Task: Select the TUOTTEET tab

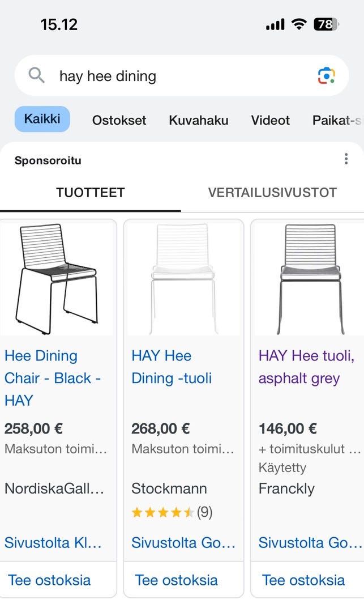Action: click(x=90, y=193)
